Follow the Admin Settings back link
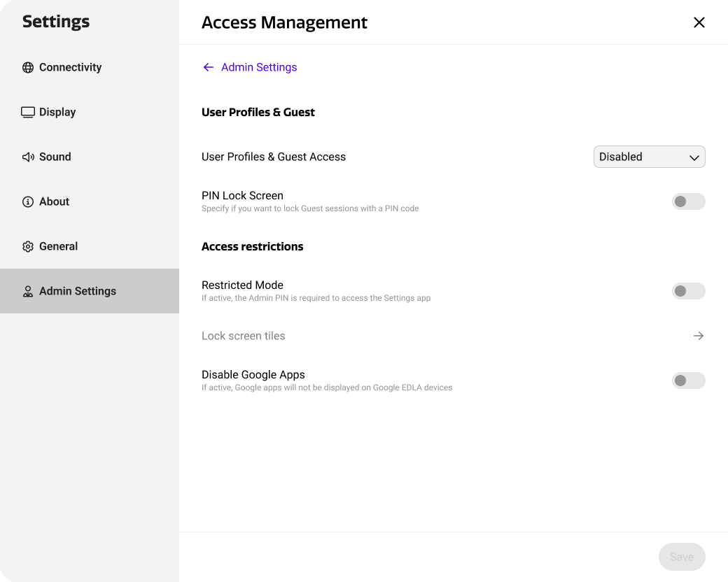 pyautogui.click(x=259, y=68)
